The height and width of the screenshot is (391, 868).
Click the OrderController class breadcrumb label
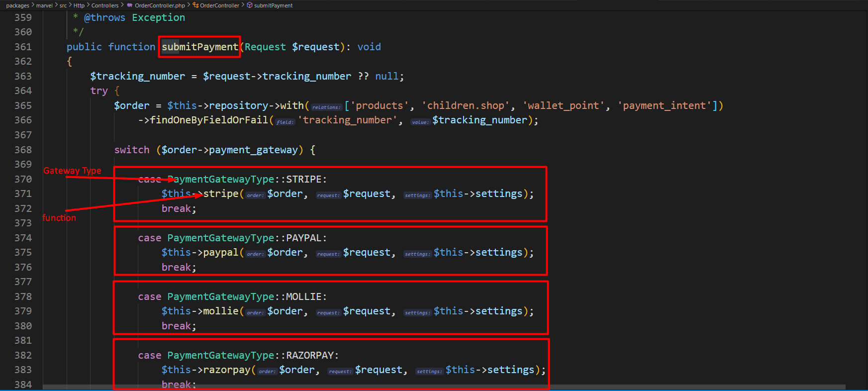point(219,5)
